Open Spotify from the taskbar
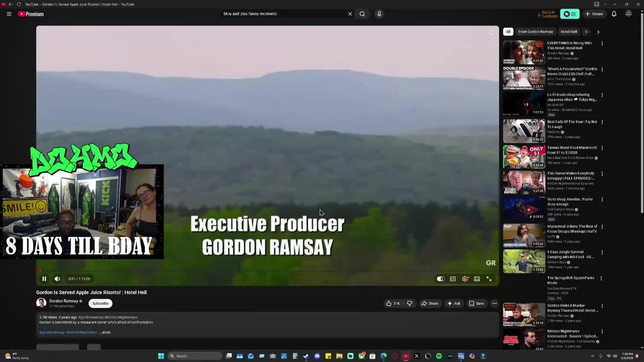This screenshot has width=644, height=362. pos(439,356)
